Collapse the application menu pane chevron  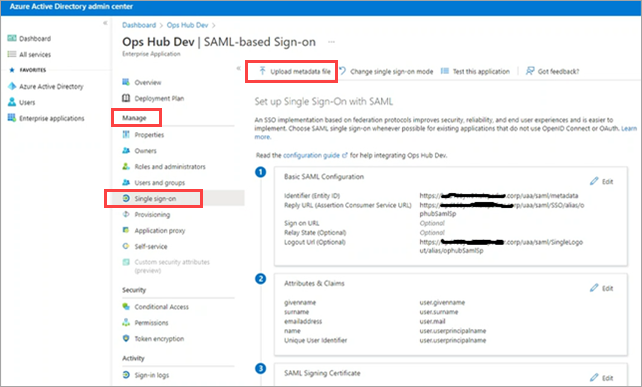(x=238, y=68)
